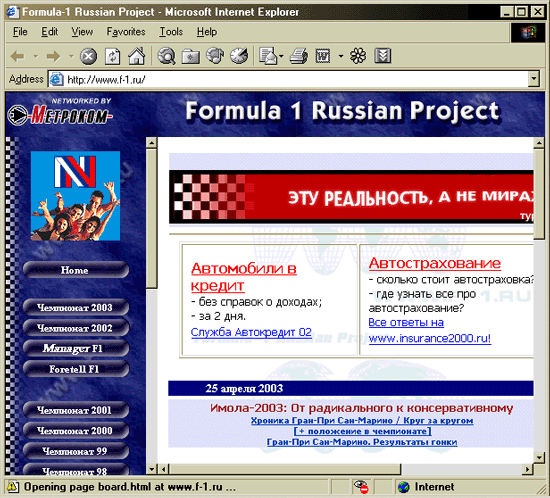This screenshot has width=550, height=498.
Task: Open the Tools menu
Action: click(x=171, y=32)
